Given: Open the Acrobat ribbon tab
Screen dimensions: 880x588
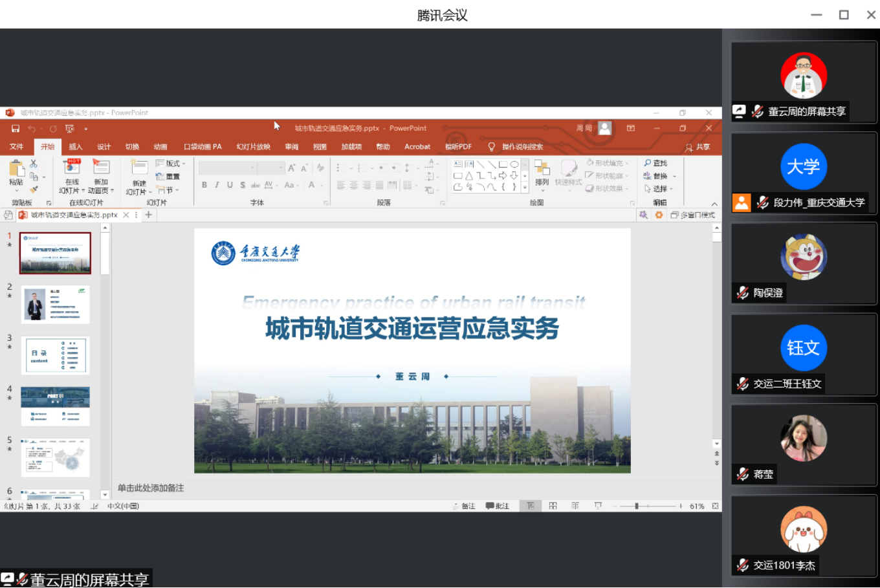Looking at the screenshot, I should tap(417, 147).
